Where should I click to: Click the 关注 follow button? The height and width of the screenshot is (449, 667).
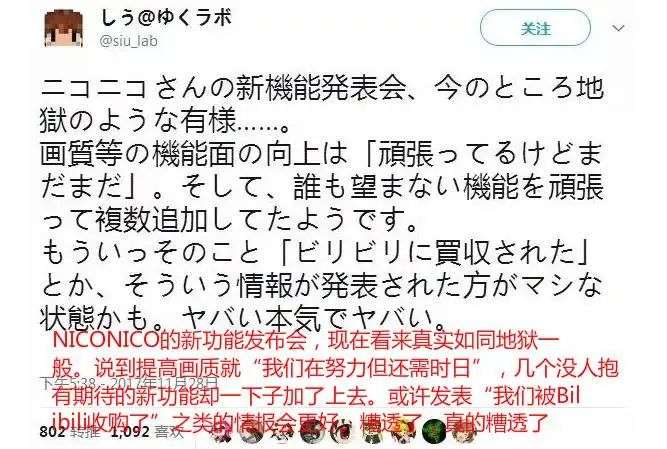[x=535, y=28]
